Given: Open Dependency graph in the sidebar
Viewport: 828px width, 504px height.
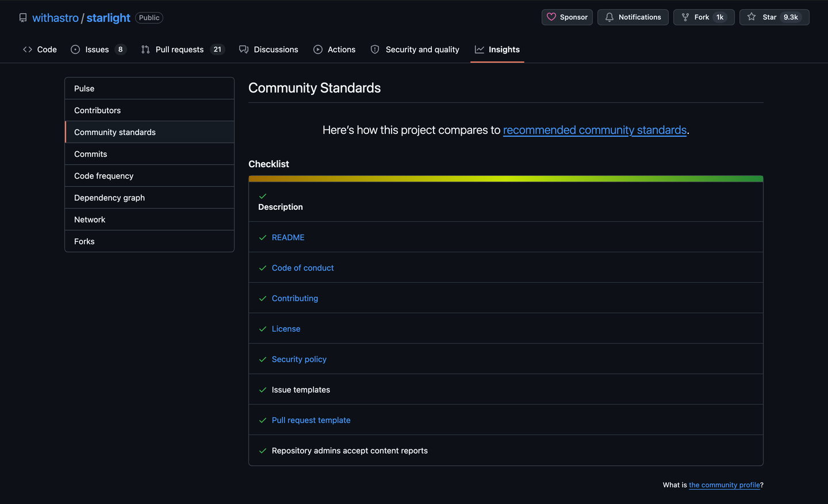Looking at the screenshot, I should pos(149,198).
